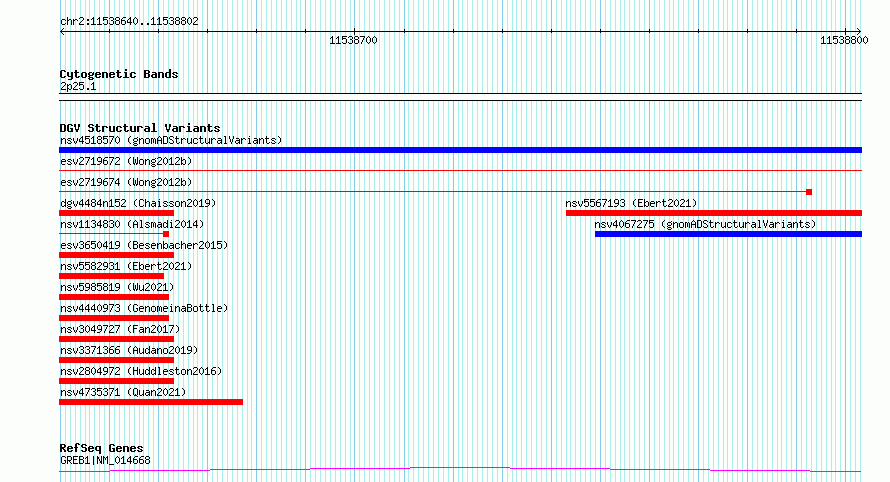Click the 11538700 ruler coordinate label
The width and height of the screenshot is (890, 482).
click(353, 40)
